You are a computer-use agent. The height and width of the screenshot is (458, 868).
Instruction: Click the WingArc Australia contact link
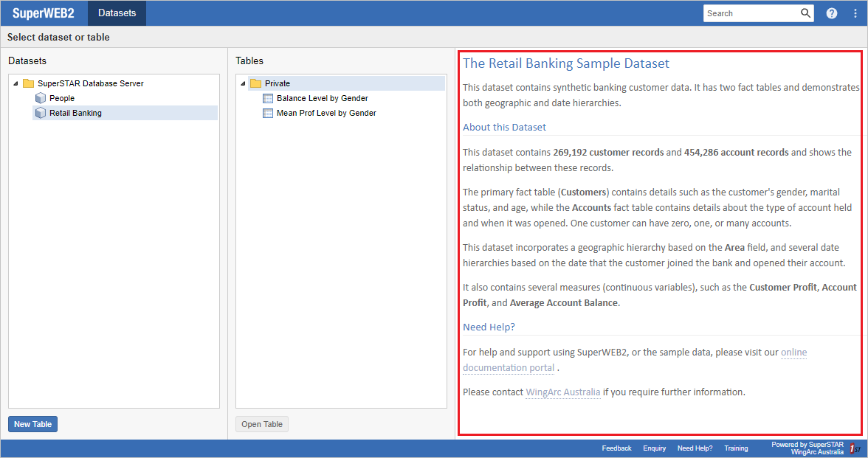562,392
